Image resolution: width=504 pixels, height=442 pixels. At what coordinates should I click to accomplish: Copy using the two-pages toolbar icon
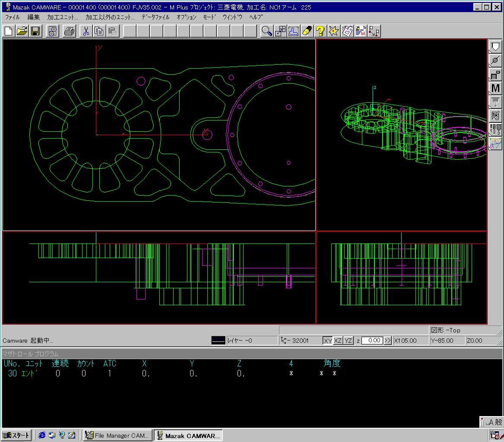[99, 31]
